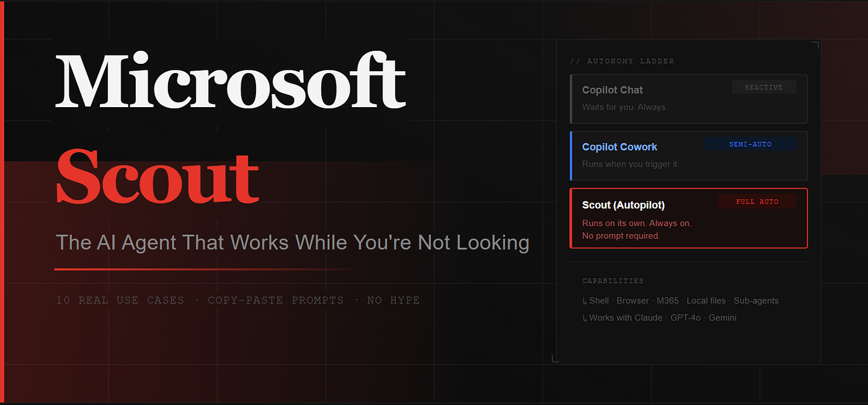
Task: Click the "10 REAL USE CASES" text
Action: tap(120, 300)
